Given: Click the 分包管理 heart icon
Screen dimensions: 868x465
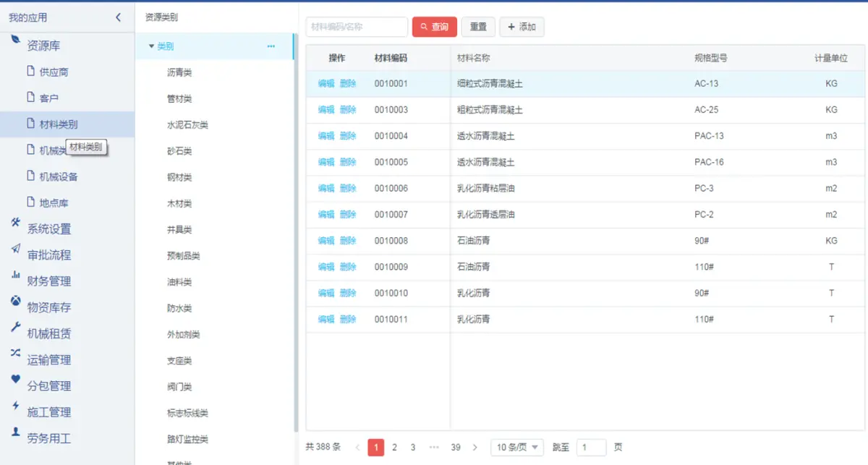Looking at the screenshot, I should pyautogui.click(x=15, y=379).
